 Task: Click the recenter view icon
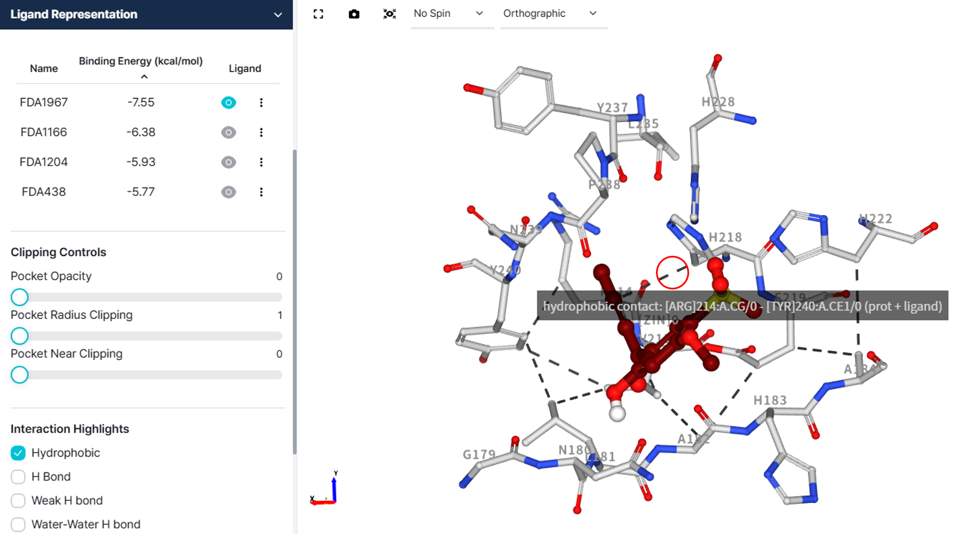tap(389, 14)
